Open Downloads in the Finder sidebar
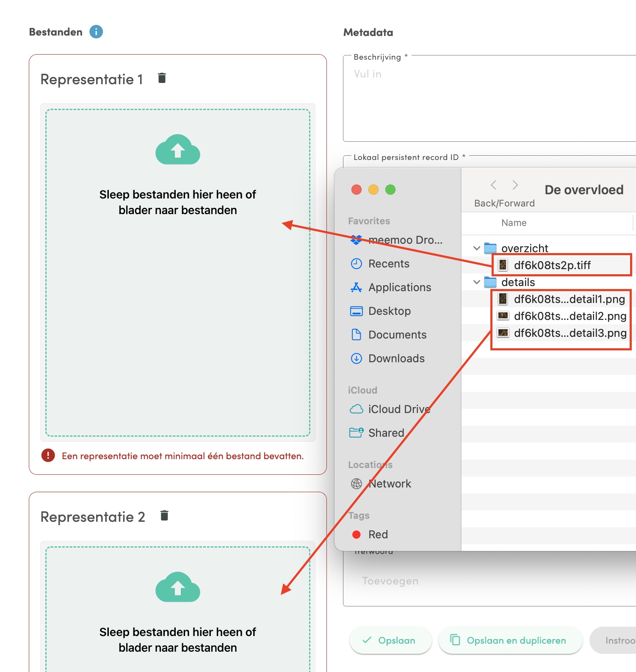This screenshot has width=636, height=672. click(387, 358)
